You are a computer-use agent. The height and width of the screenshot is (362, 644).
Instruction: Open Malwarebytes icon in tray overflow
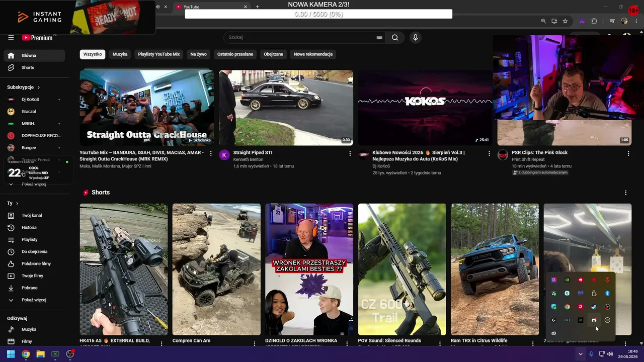(580, 293)
